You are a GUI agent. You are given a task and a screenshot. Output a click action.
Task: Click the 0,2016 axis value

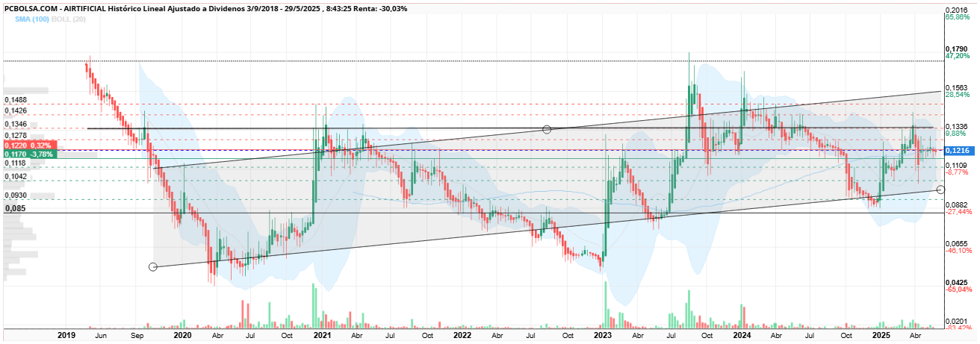(956, 9)
